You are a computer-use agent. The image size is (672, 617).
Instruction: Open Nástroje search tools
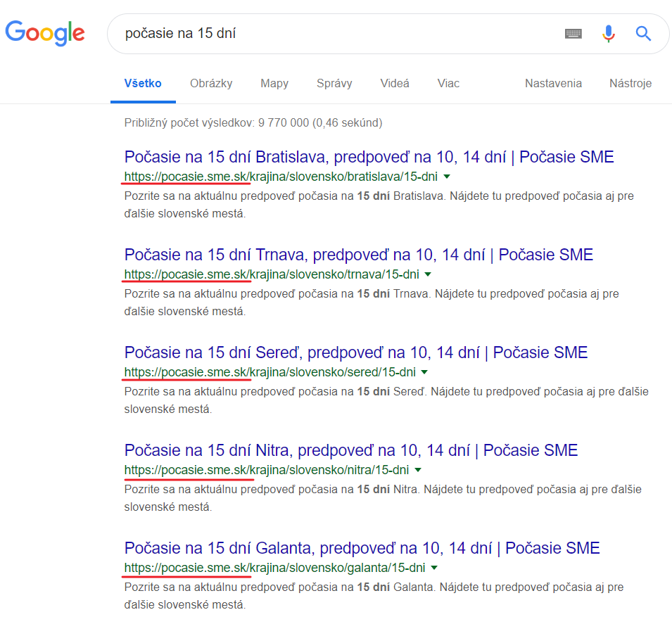(630, 83)
